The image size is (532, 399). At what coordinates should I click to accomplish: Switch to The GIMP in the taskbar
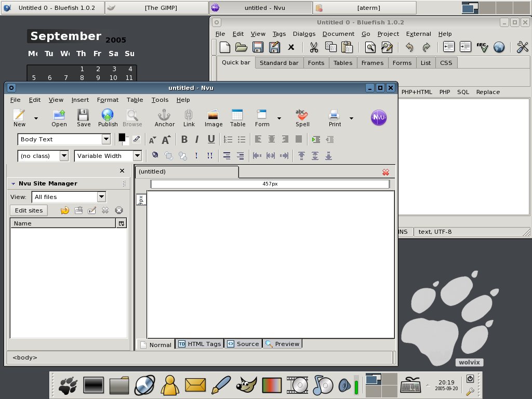157,8
